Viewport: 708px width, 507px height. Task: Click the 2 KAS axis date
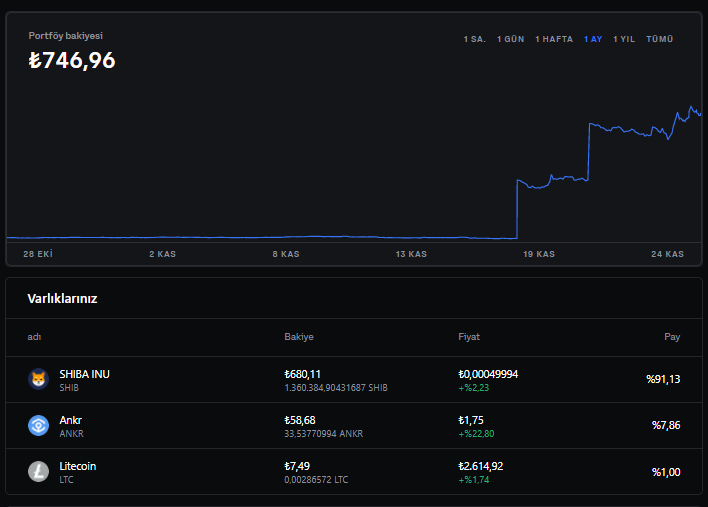pos(163,254)
